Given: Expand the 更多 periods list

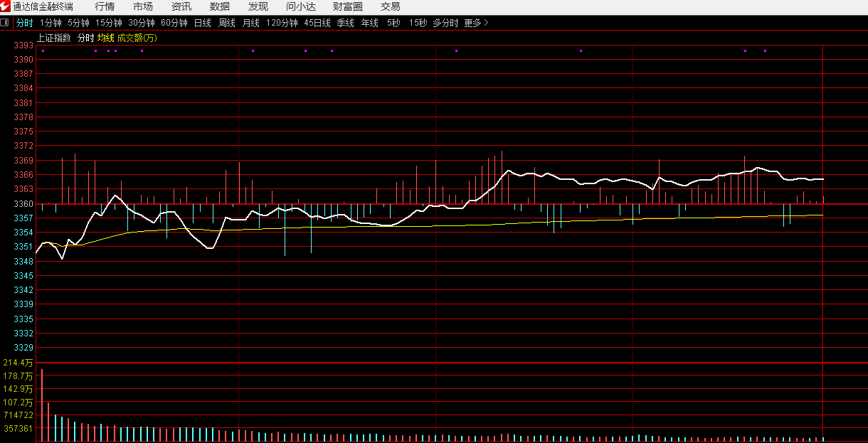Looking at the screenshot, I should point(476,23).
